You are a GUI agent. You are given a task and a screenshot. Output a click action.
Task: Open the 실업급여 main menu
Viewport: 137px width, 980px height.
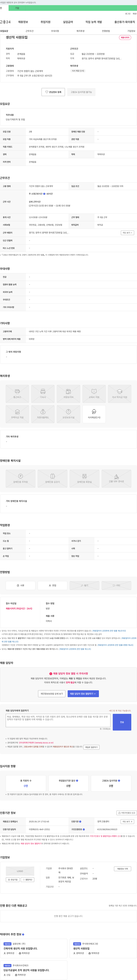pyautogui.click(x=68, y=22)
